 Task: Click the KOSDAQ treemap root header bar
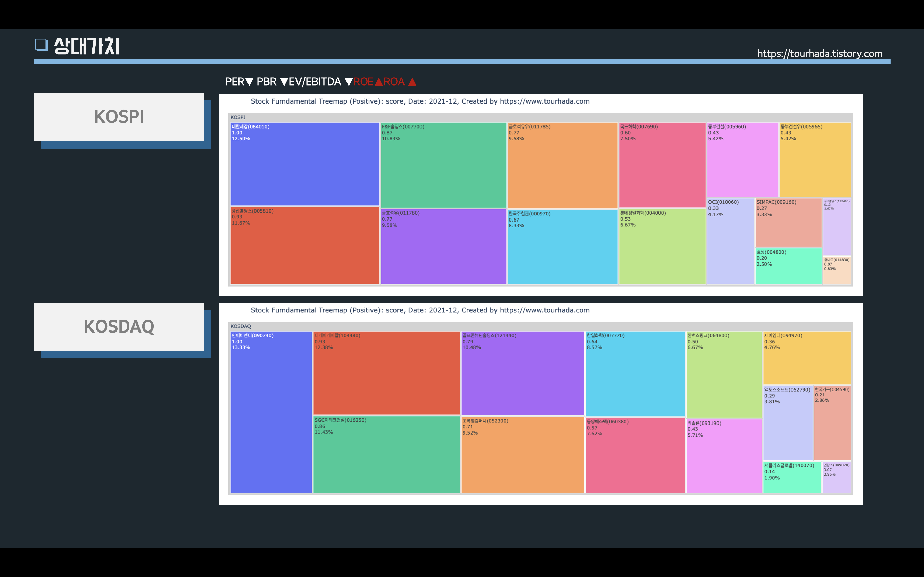540,326
